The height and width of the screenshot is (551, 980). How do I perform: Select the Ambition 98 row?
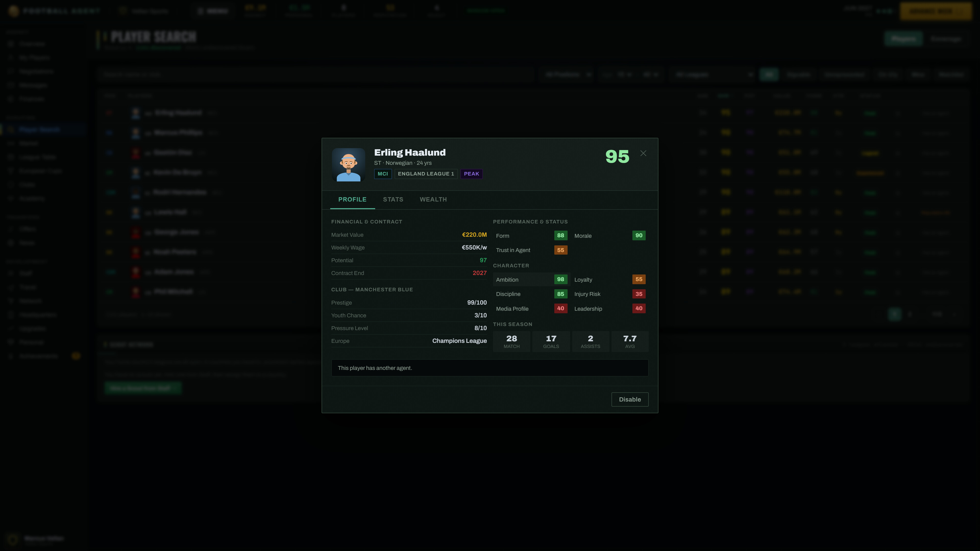click(x=531, y=280)
